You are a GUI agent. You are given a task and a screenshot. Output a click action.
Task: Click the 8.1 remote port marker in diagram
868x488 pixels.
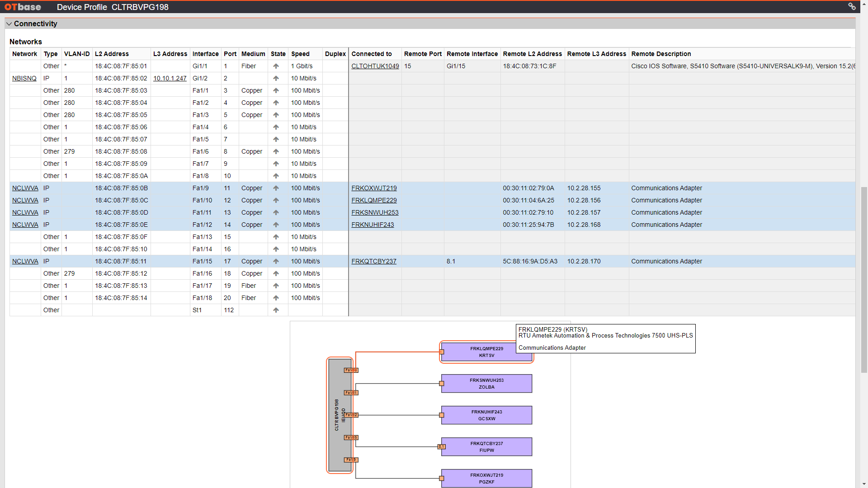tap(441, 446)
